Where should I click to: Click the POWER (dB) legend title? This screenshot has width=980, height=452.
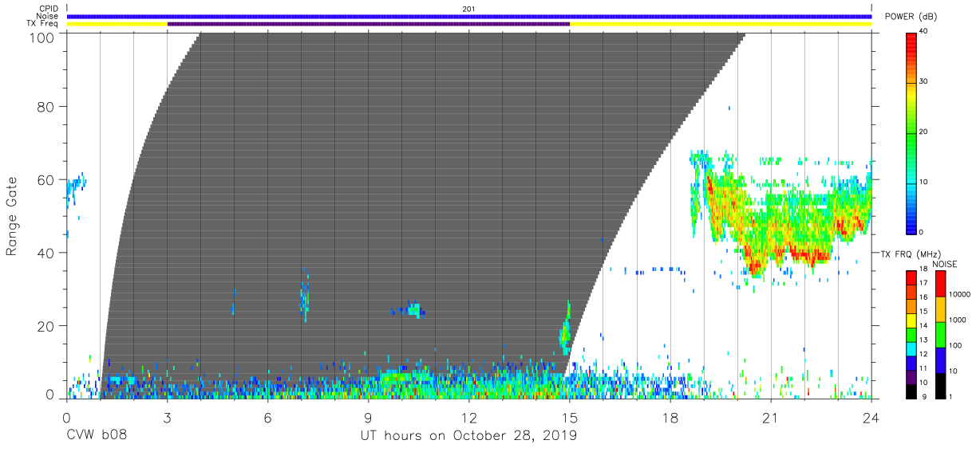pos(911,17)
